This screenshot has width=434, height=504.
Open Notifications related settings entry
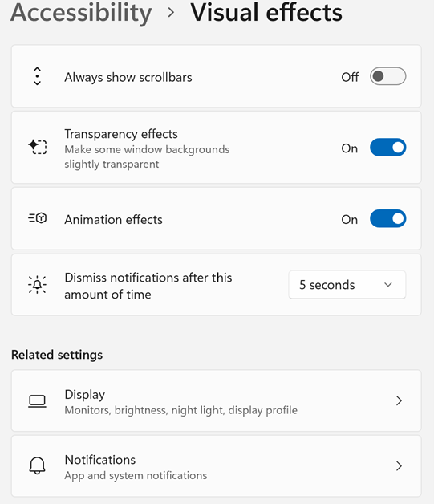coord(216,466)
